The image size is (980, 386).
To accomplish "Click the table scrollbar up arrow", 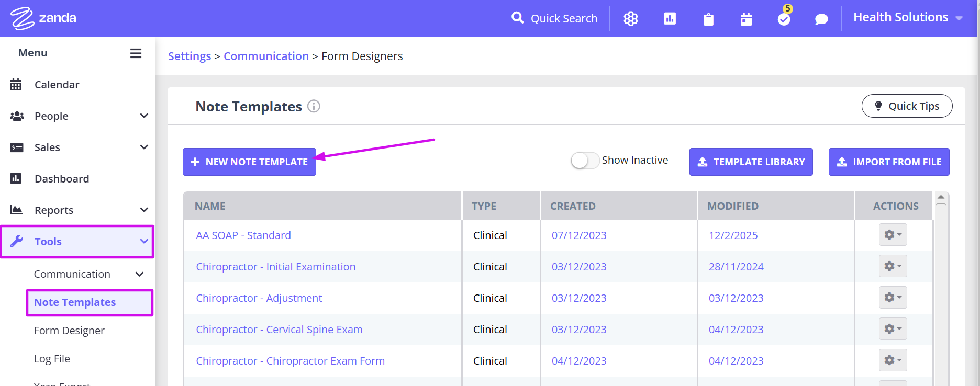I will coord(941,197).
